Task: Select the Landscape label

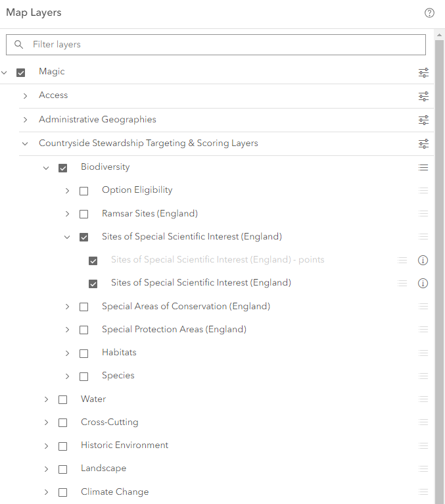Action: tap(103, 468)
